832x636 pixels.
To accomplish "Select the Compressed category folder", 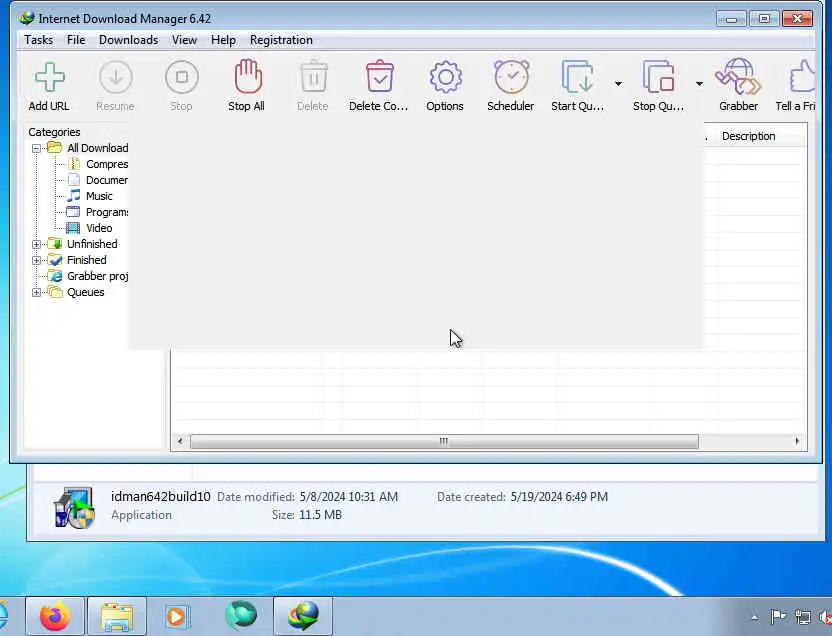I will (107, 164).
